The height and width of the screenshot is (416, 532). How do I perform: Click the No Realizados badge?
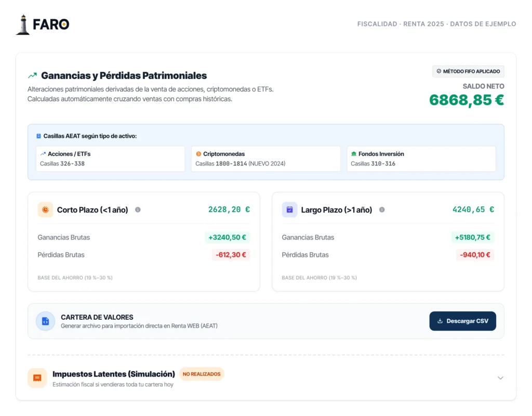202,374
